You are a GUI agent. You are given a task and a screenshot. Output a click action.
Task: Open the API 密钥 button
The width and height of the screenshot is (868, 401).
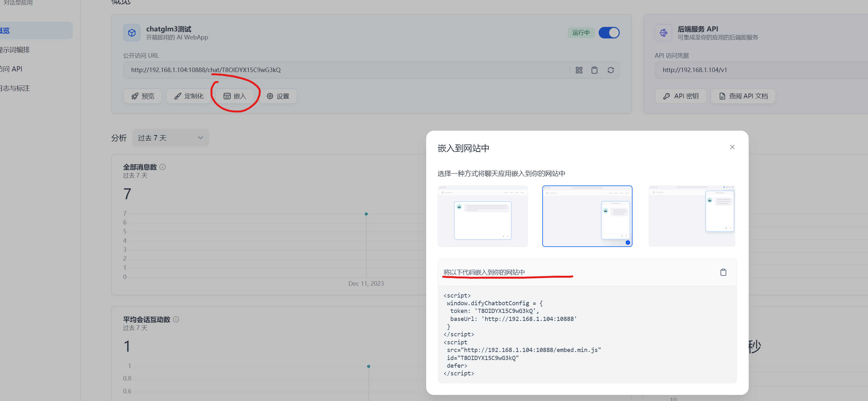(x=681, y=96)
